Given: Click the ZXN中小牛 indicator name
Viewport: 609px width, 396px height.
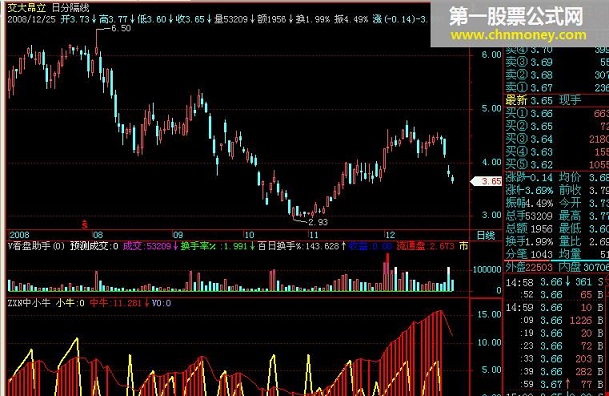Looking at the screenshot, I should (29, 303).
